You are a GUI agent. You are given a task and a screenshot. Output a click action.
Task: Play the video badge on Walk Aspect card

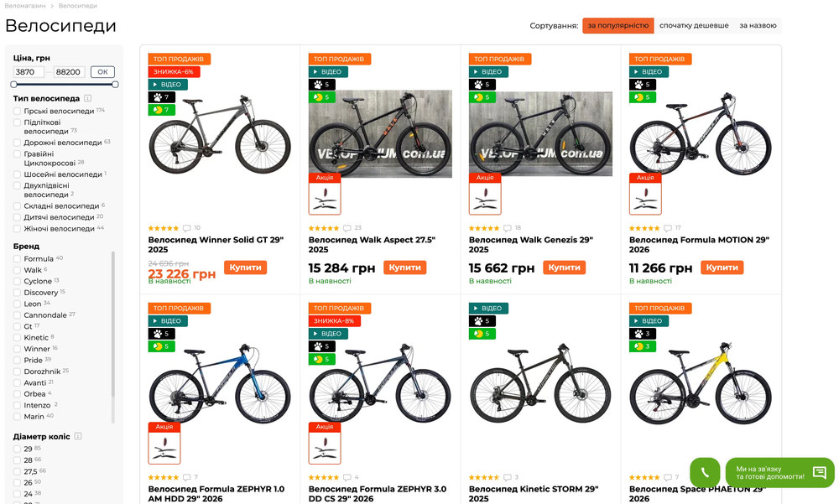[326, 71]
